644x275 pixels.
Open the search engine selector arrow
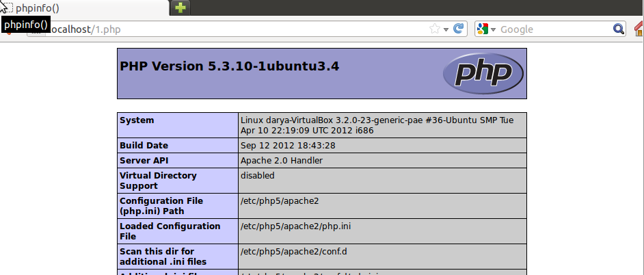(x=494, y=29)
